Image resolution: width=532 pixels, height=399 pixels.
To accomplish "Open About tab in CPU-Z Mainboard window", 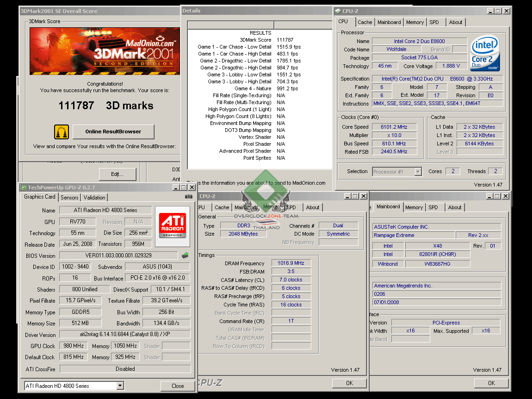I will (x=455, y=207).
